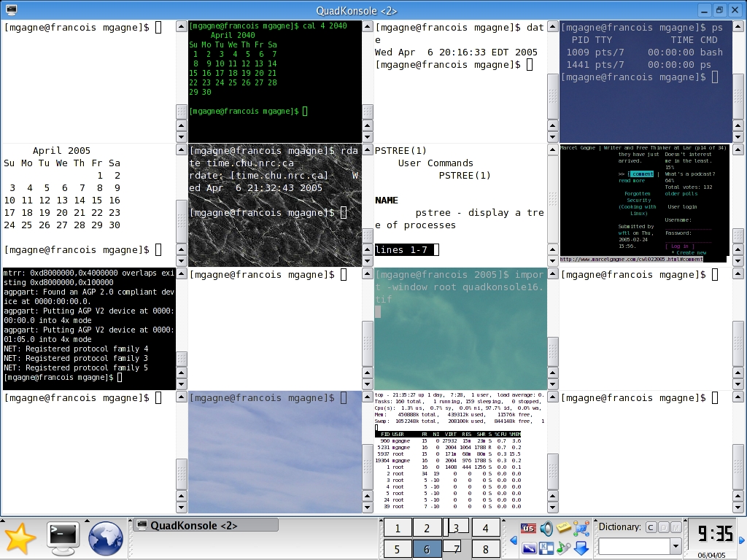Open the Konqueror globe browser icon
The height and width of the screenshot is (560, 747).
click(105, 539)
